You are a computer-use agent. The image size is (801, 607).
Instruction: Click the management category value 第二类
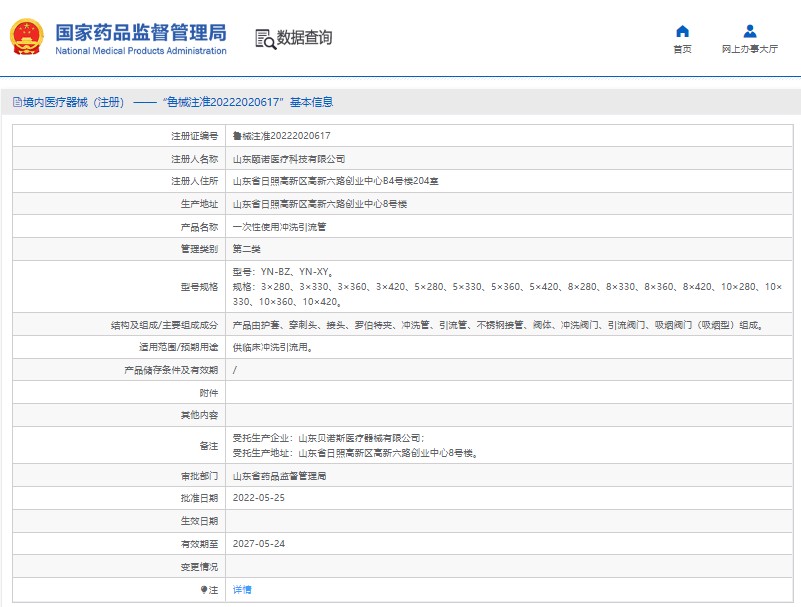pyautogui.click(x=246, y=249)
